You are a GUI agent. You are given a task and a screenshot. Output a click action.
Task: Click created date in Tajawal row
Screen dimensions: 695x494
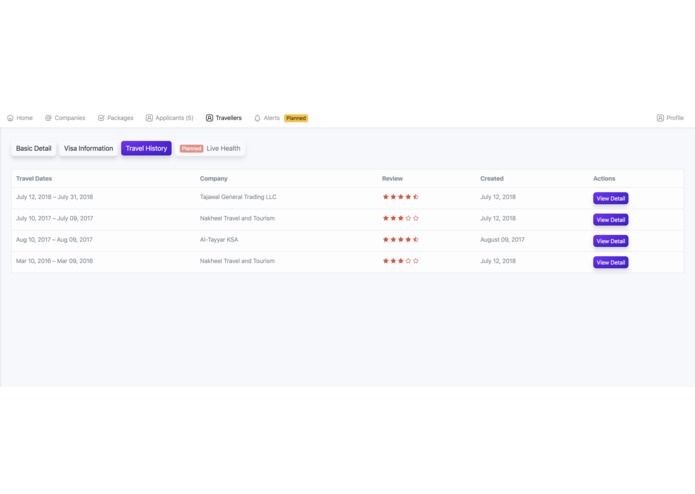(498, 197)
